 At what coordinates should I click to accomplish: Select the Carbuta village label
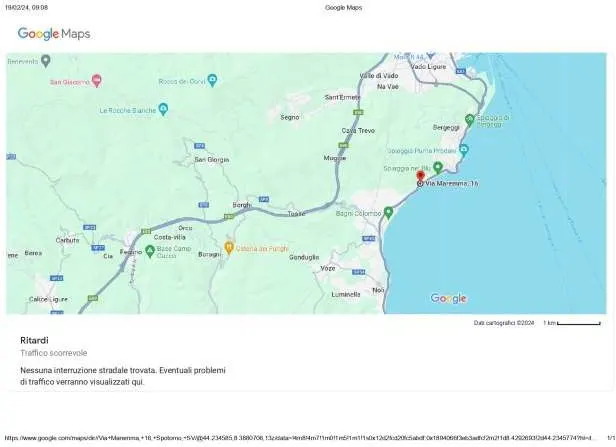pos(68,240)
